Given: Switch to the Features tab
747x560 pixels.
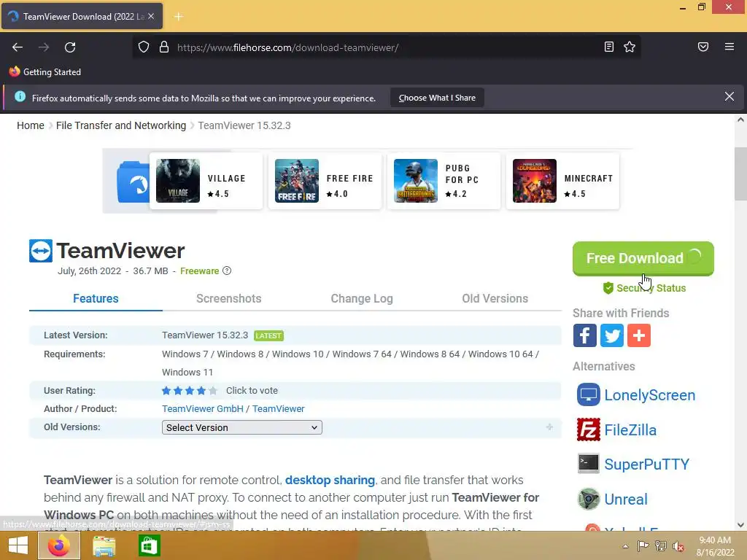Looking at the screenshot, I should 96,298.
